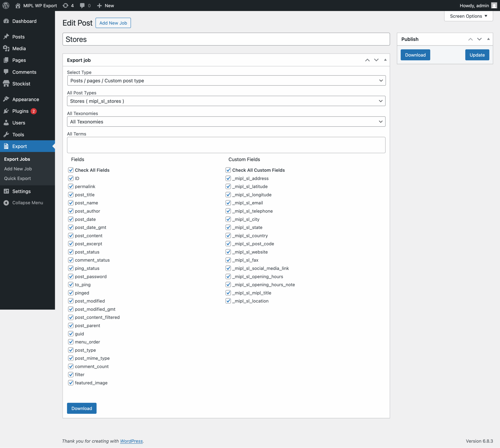The image size is (500, 448).
Task: Open Tools from the wrench icon
Action: [6, 134]
